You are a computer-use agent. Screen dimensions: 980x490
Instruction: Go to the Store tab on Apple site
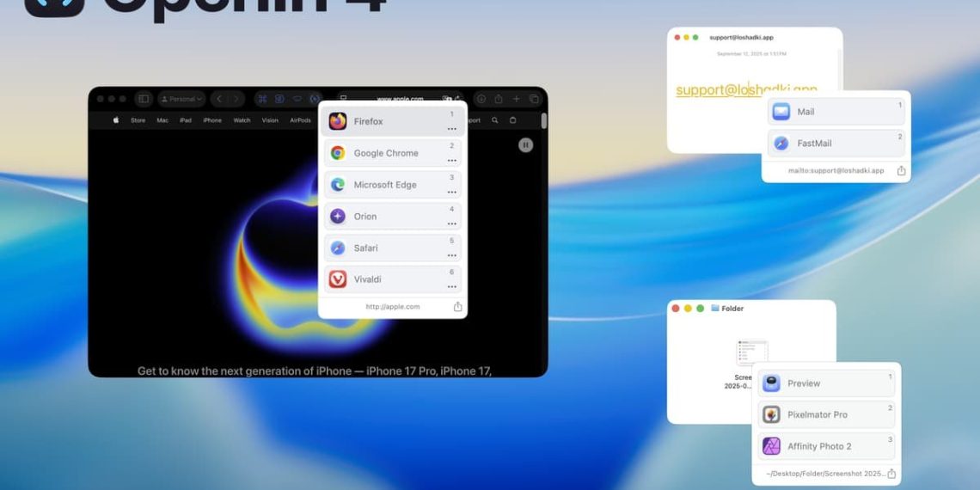point(138,120)
